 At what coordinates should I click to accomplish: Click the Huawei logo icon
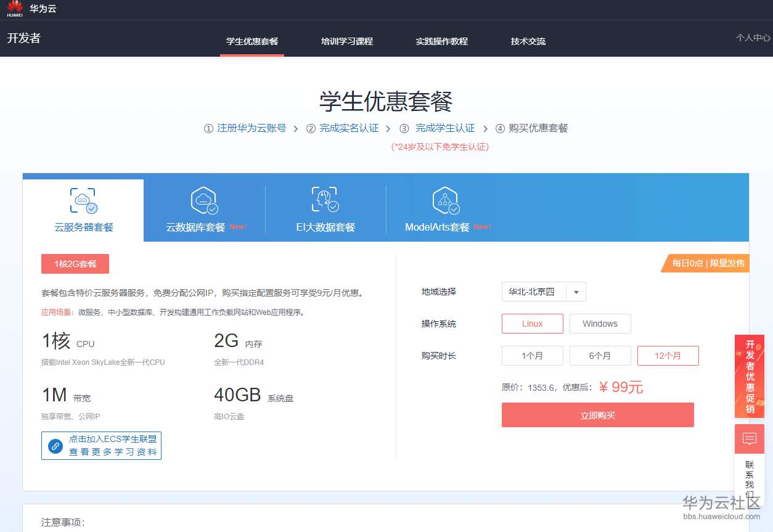15,9
